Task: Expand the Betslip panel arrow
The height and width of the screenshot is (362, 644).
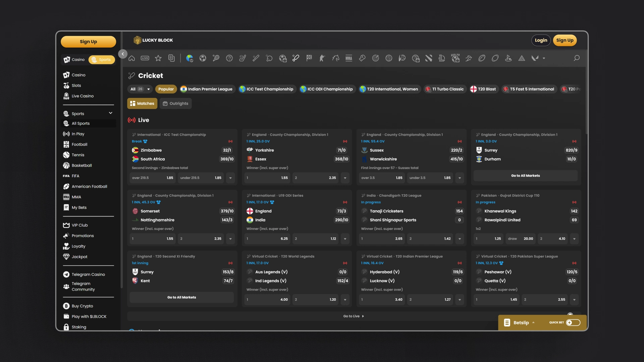Action: click(533, 322)
